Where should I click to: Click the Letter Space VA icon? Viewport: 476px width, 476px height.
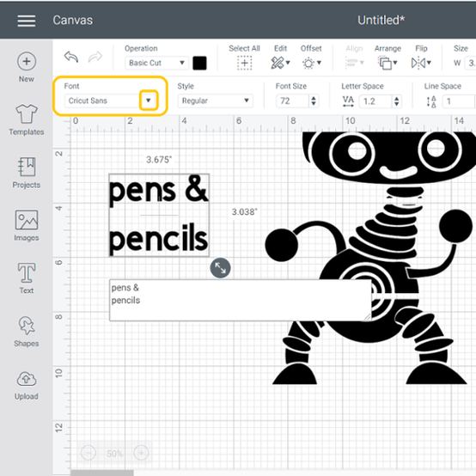point(348,101)
